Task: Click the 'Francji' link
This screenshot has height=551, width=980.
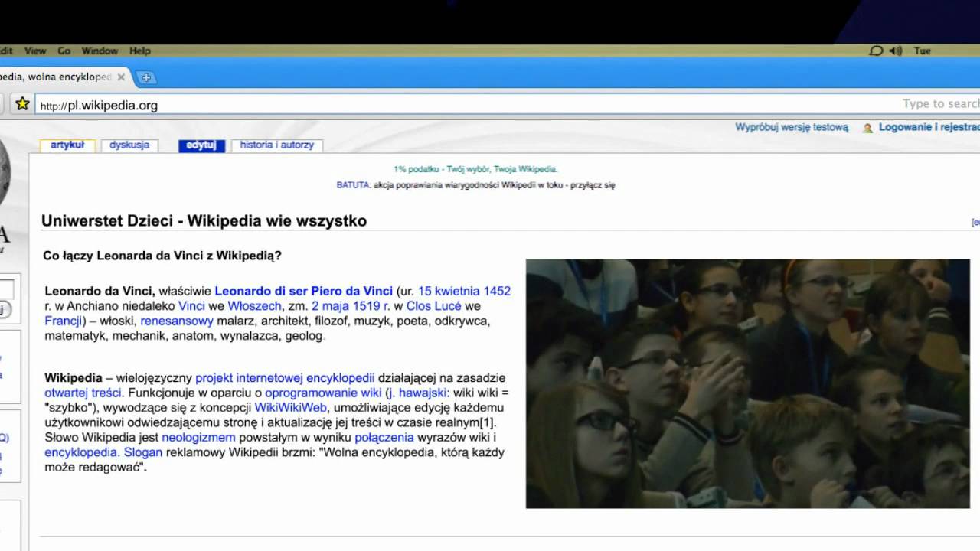Action: coord(64,321)
